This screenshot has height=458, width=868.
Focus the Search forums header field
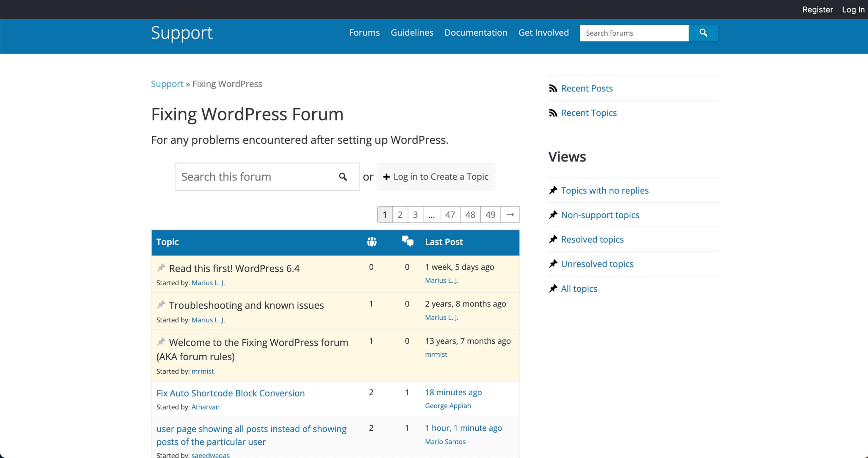tap(634, 33)
